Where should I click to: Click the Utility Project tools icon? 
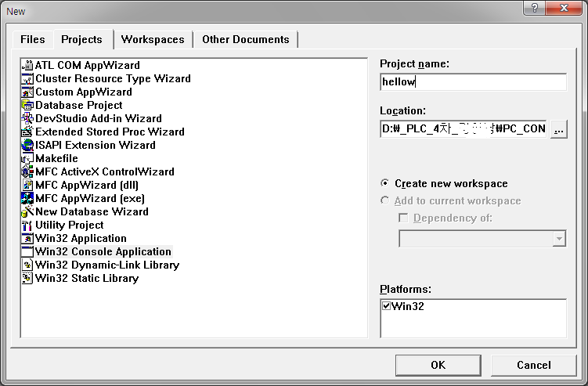pyautogui.click(x=27, y=225)
